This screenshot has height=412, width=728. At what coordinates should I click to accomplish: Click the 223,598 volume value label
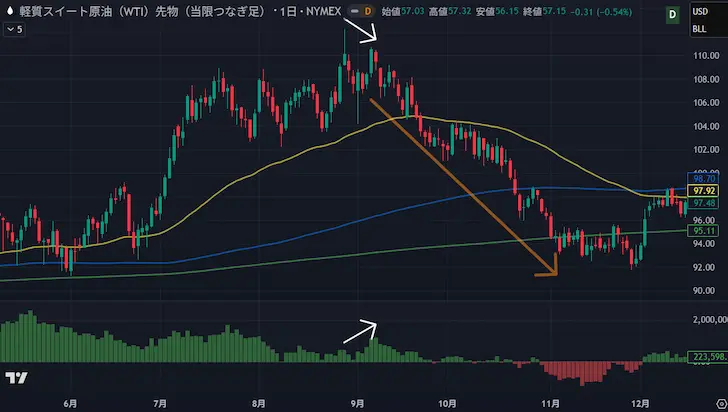point(706,356)
